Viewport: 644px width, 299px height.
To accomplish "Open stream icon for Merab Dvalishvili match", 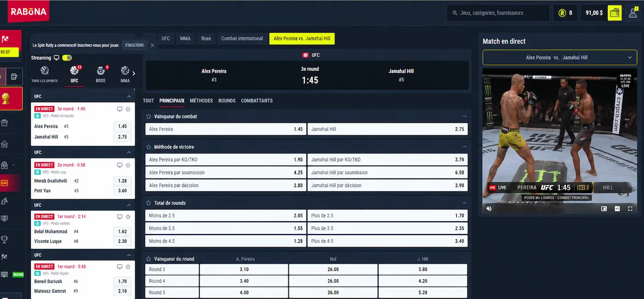I will (x=120, y=165).
